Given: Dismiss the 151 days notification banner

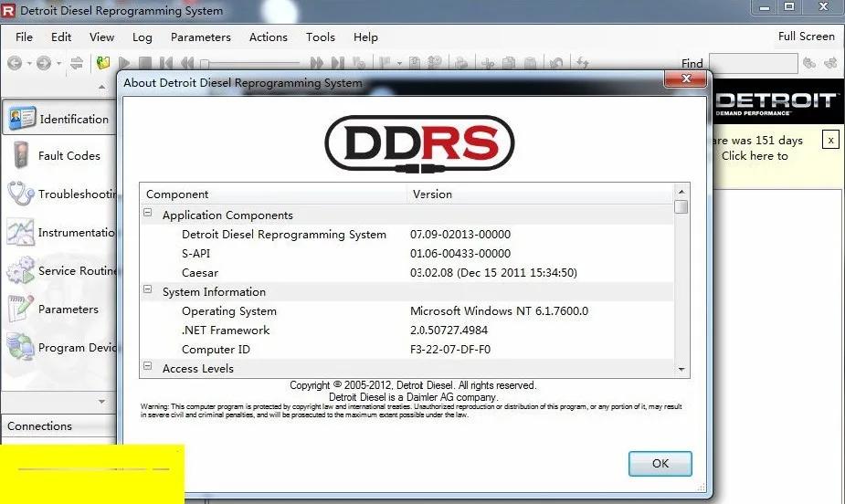Looking at the screenshot, I should [x=831, y=140].
